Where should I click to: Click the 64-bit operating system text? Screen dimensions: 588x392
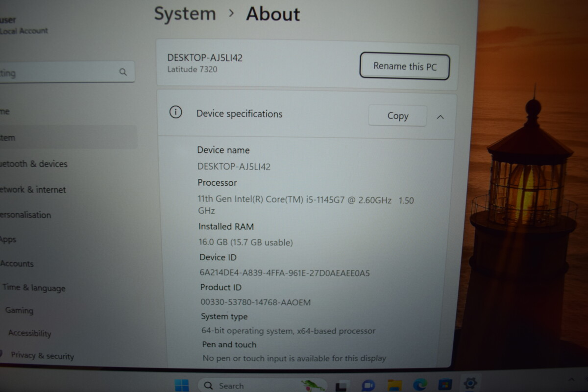(x=289, y=331)
